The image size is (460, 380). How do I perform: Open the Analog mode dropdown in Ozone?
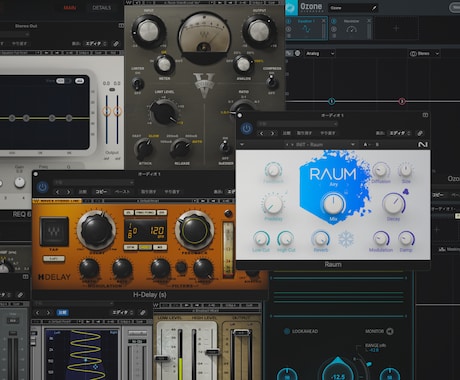[320, 53]
